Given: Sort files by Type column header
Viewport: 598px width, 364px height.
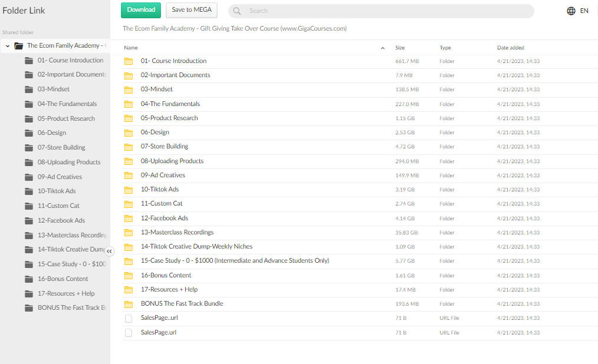Looking at the screenshot, I should point(445,48).
